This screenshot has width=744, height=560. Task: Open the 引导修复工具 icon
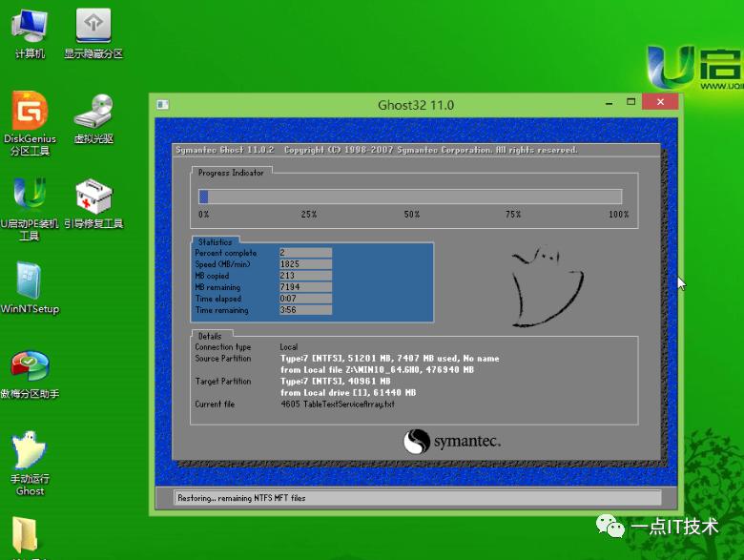(x=93, y=197)
